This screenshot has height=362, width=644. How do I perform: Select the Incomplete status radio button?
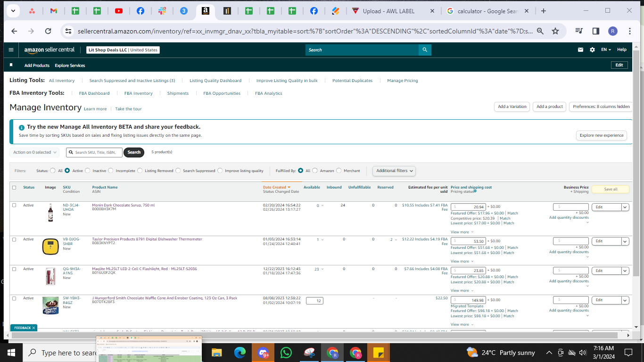pos(110,171)
